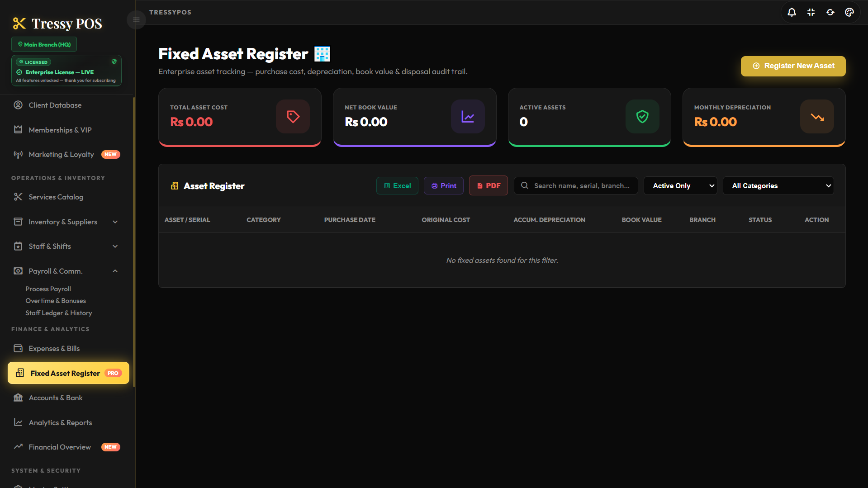
Task: Click the Category column header
Action: (x=264, y=220)
